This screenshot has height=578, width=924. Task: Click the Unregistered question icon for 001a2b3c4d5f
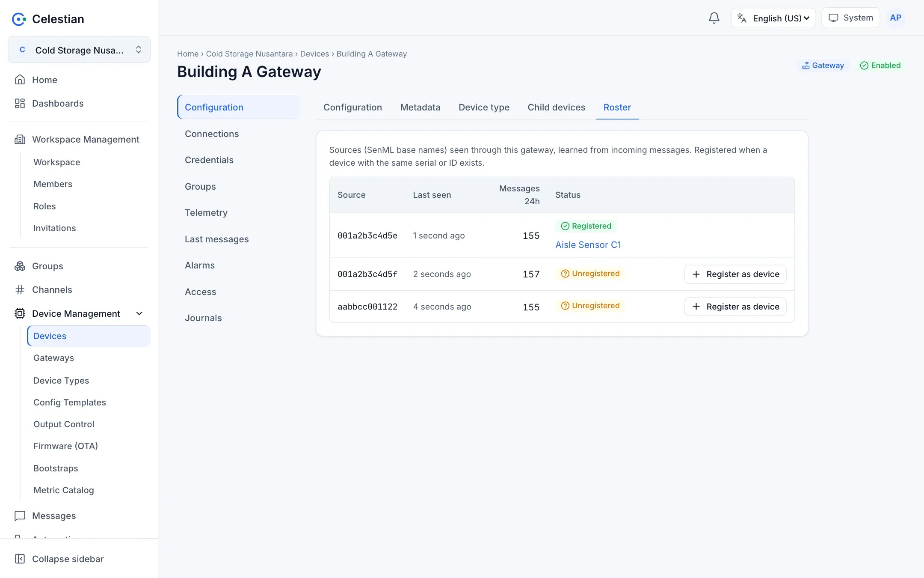[565, 274]
